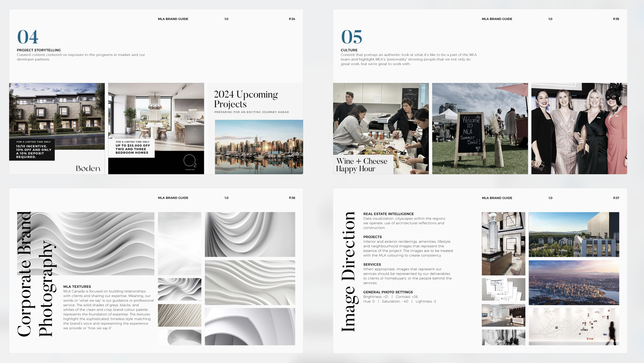Click the PROJECT STORYTELLING heading

pos(39,50)
